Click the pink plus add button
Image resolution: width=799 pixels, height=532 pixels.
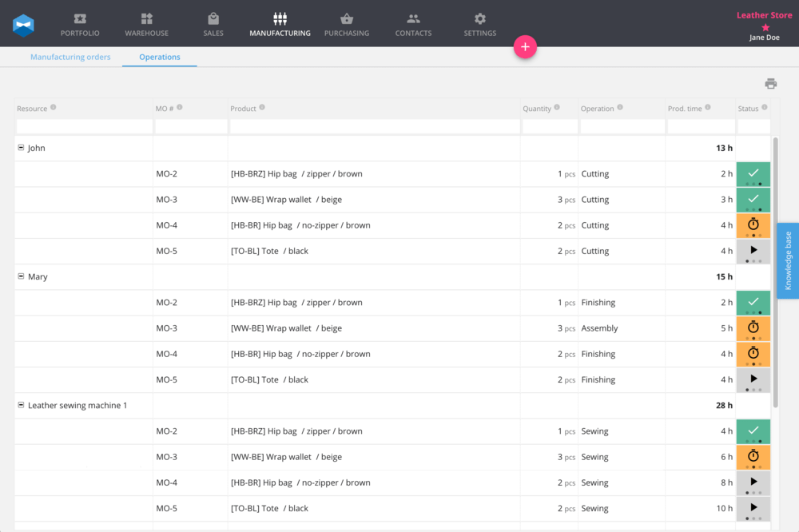(525, 47)
